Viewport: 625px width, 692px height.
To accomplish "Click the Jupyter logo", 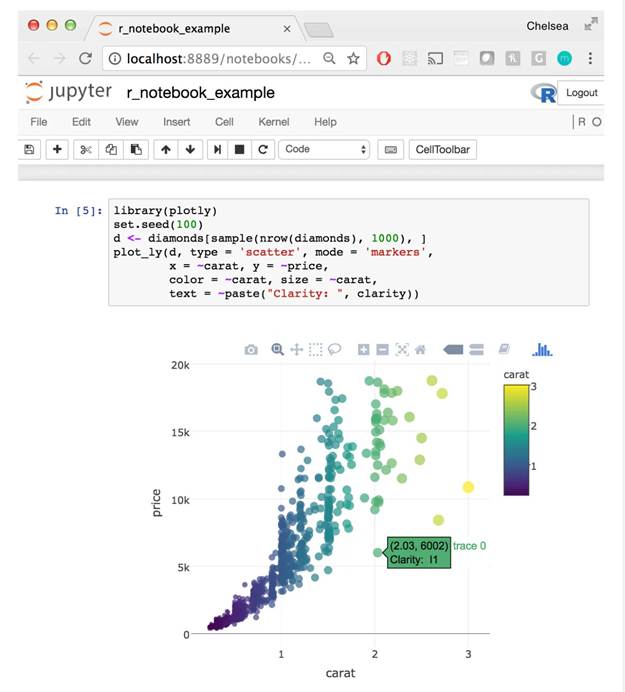I will point(68,92).
